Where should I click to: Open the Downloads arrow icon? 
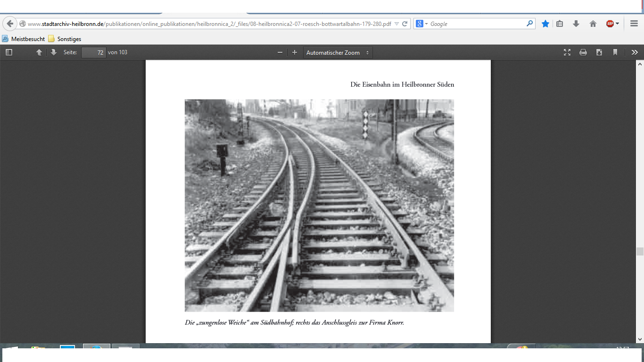(x=576, y=24)
